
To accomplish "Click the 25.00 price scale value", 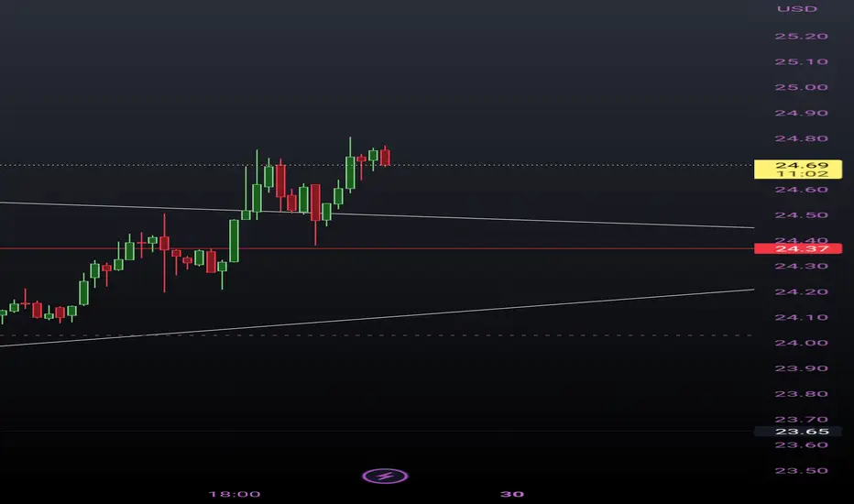I will (x=801, y=87).
